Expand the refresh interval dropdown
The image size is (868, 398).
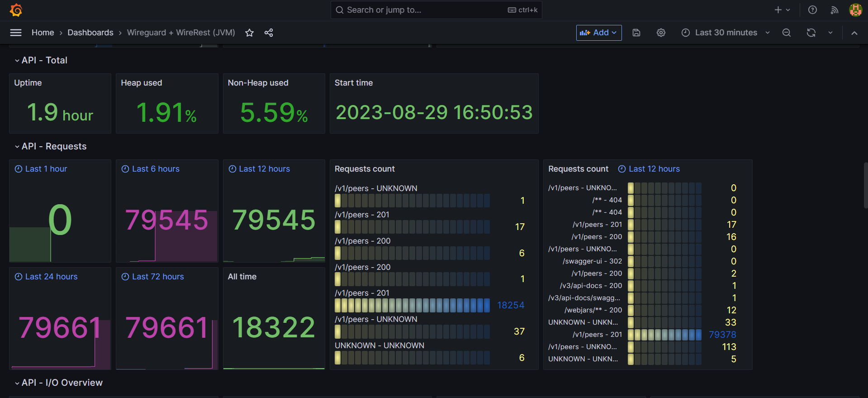[x=830, y=33]
